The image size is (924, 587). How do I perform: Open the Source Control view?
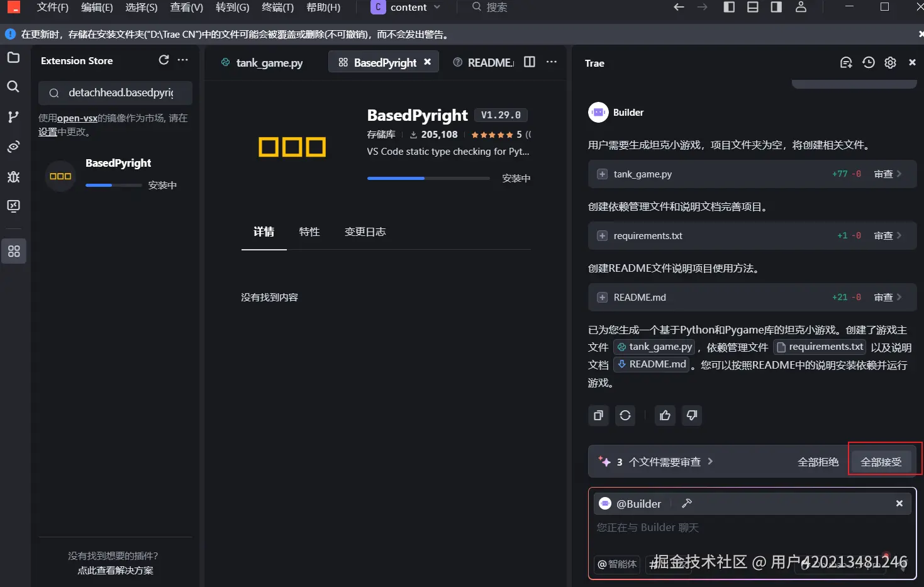pos(13,116)
